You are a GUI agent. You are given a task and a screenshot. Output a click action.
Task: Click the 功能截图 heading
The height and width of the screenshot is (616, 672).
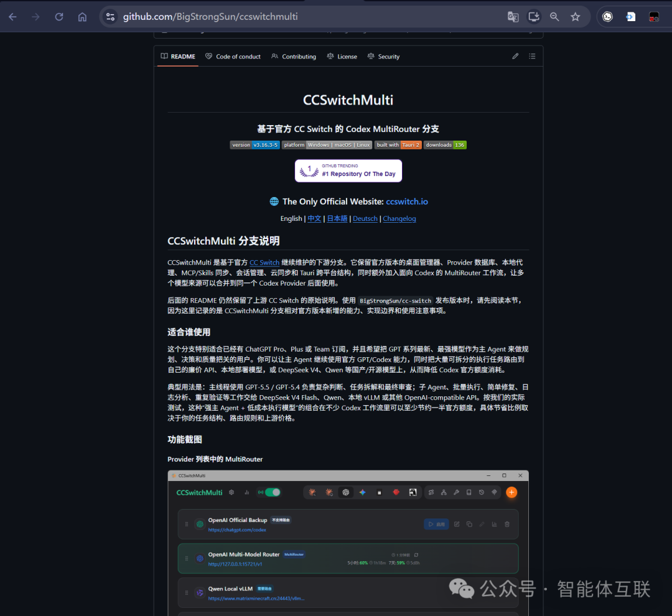click(x=185, y=439)
